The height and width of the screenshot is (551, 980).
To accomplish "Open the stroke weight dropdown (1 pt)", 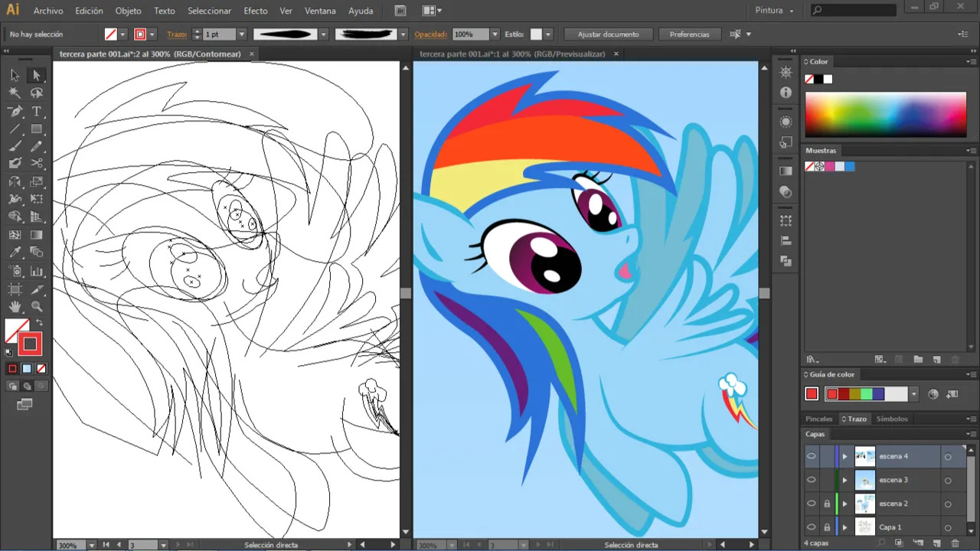I will coord(242,34).
